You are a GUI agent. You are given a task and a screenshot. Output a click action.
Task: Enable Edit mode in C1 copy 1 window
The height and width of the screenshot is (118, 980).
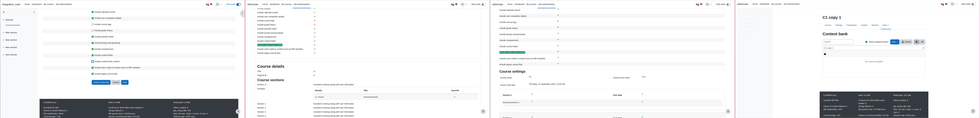coord(974,4)
